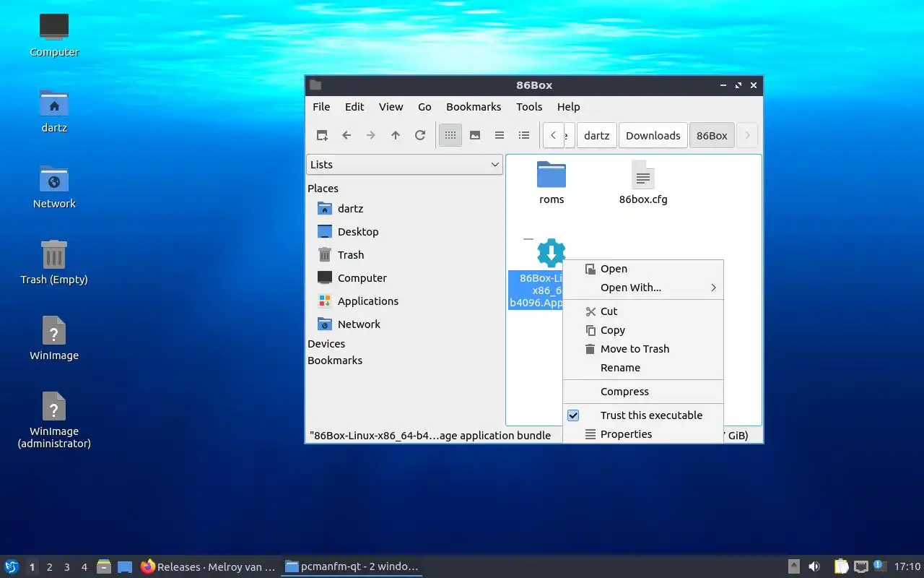Open the Tools menu
Screen dimensions: 924x578
[x=529, y=107]
